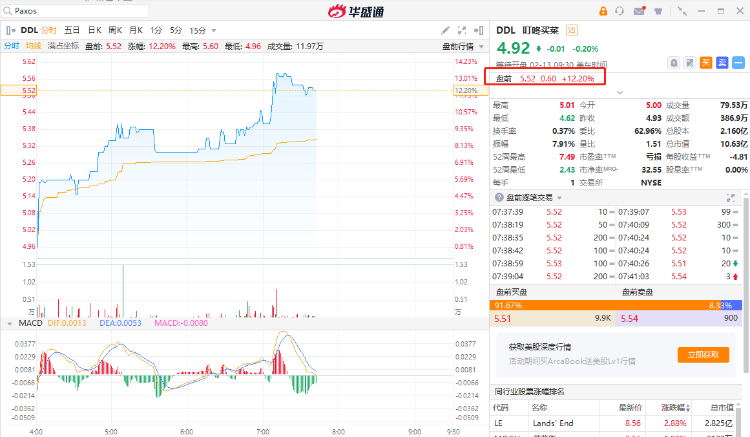Click MACD:-0.0080 indicator value

tap(181, 323)
